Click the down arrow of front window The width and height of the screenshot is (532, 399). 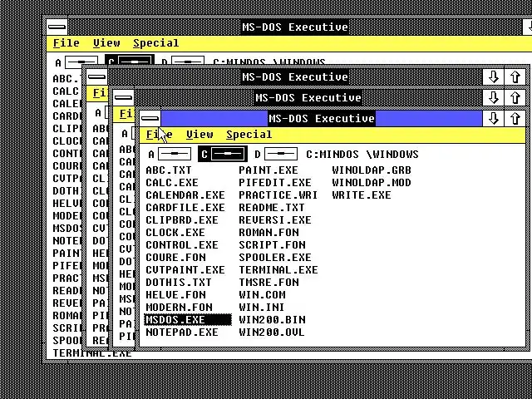[x=493, y=118]
